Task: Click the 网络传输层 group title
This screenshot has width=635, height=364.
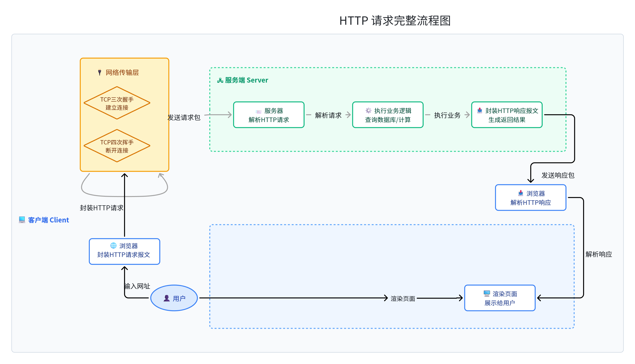Action: point(122,72)
